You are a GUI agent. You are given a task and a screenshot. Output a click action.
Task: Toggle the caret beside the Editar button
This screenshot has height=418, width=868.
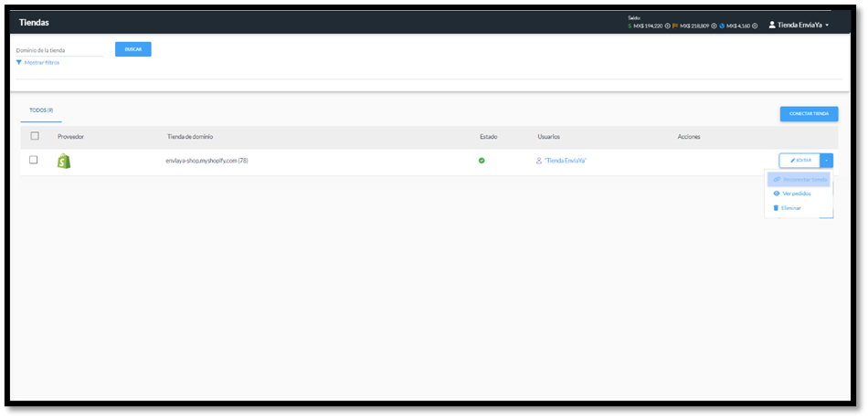click(x=826, y=161)
